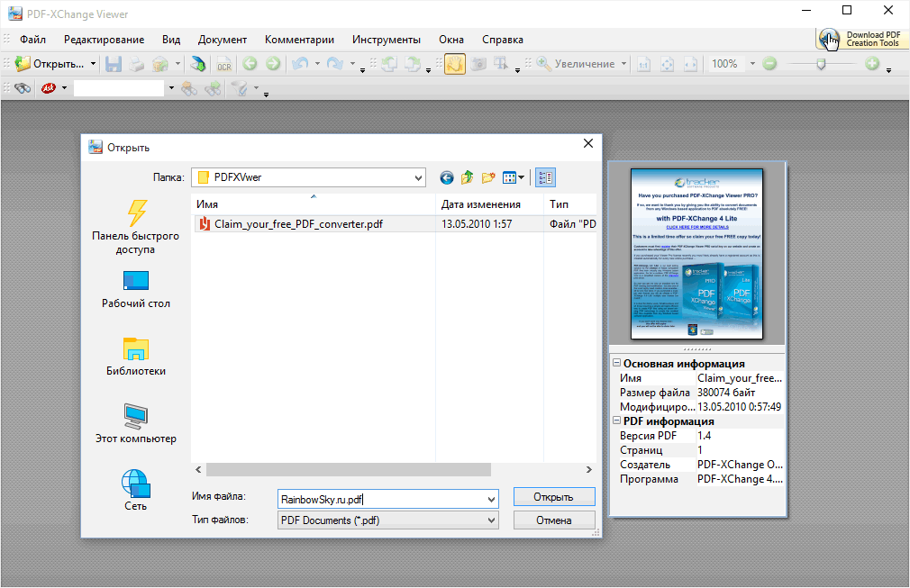
Task: Click the Открыть button in dialog
Action: click(x=554, y=497)
